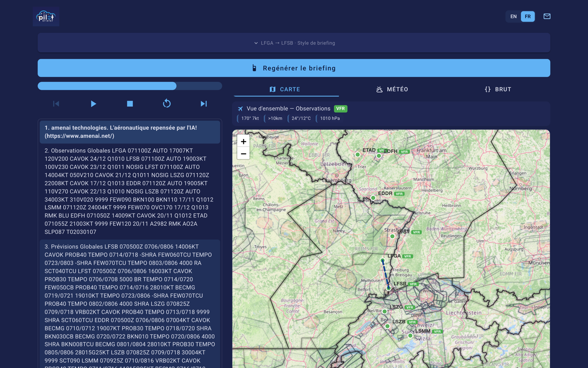Select item 2 Observations Globales text

pyautogui.click(x=130, y=191)
